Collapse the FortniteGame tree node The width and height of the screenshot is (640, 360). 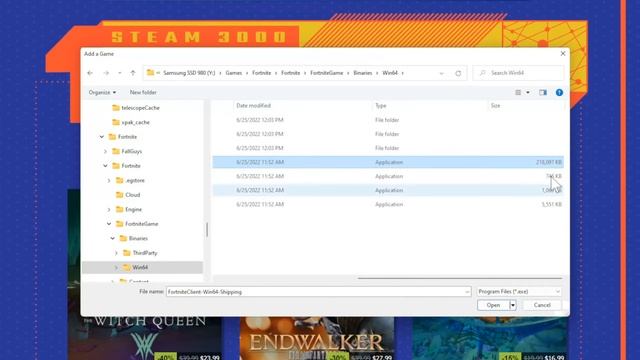coord(109,224)
